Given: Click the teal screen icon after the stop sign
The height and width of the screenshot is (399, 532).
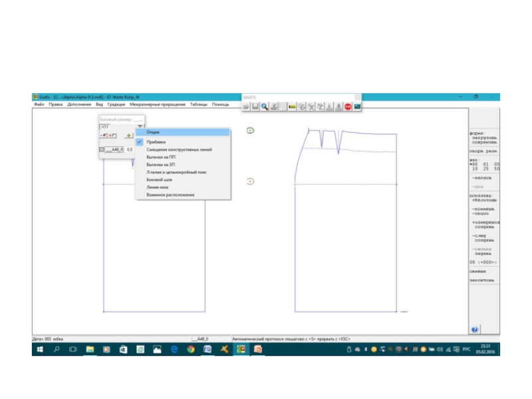Looking at the screenshot, I should 357,106.
